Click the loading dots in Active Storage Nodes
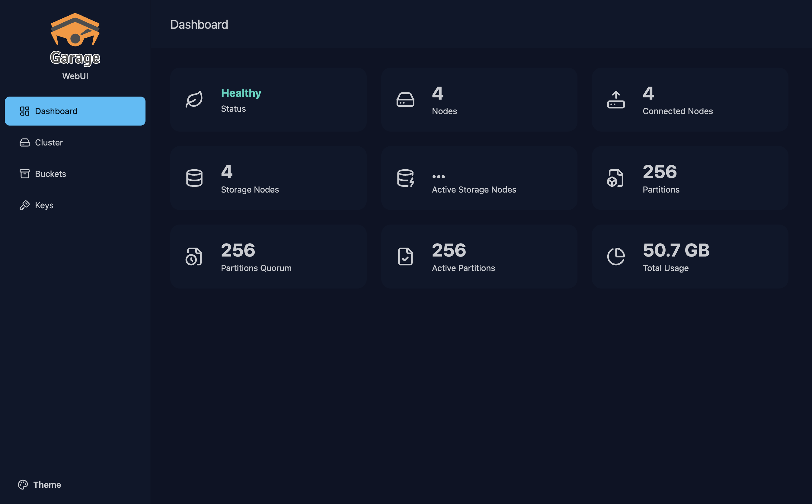The image size is (812, 504). (x=438, y=177)
